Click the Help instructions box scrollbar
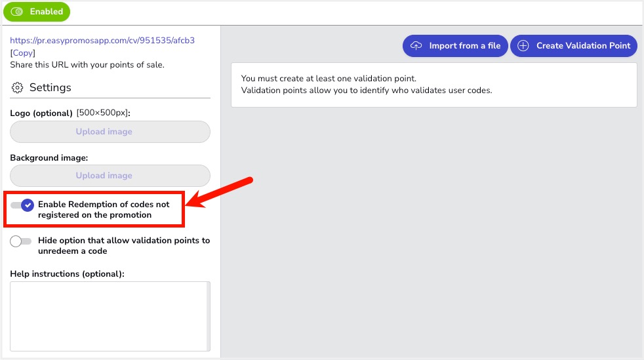 click(209, 316)
